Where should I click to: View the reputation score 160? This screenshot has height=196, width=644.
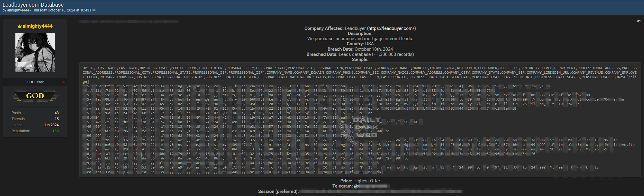tap(56, 131)
